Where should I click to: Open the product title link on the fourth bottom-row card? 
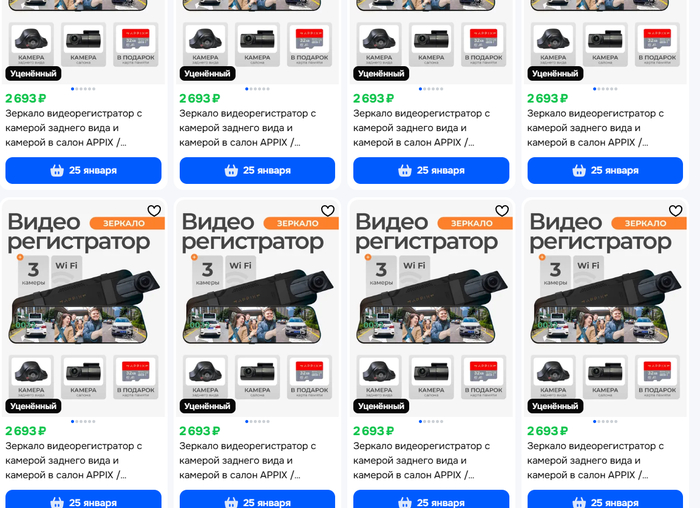point(596,461)
